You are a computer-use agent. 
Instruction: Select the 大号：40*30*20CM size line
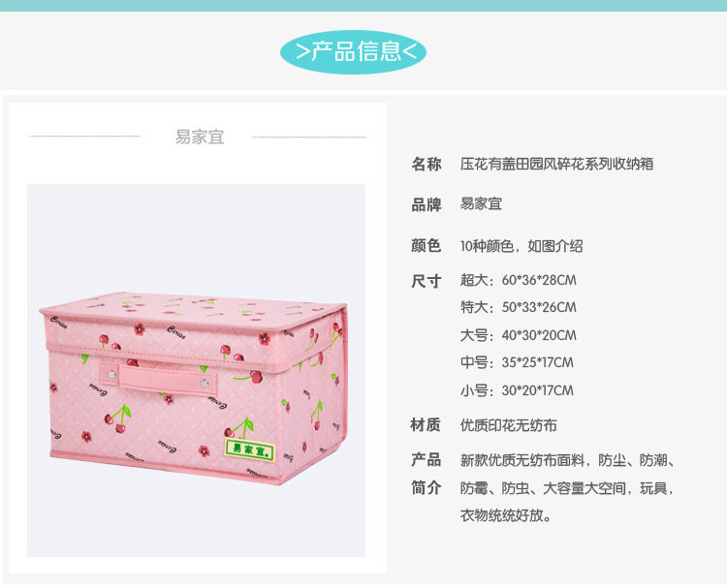click(519, 335)
